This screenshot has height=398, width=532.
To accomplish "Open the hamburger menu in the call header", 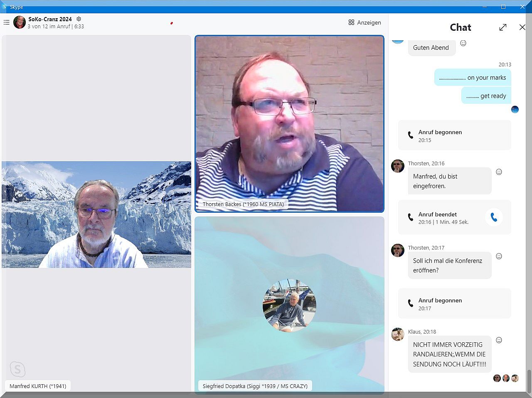I will click(x=6, y=22).
